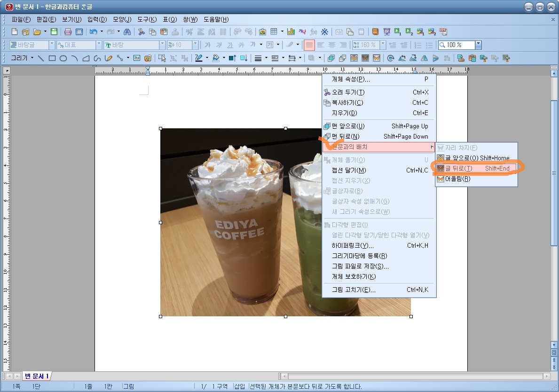
Task: Select 캡션 달기(M) menu entry
Action: click(x=379, y=170)
